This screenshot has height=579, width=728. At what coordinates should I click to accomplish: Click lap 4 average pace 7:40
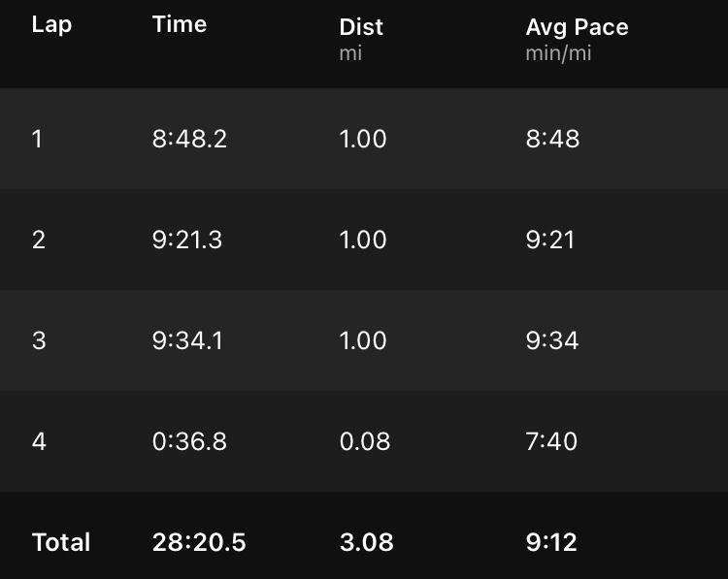tap(551, 441)
